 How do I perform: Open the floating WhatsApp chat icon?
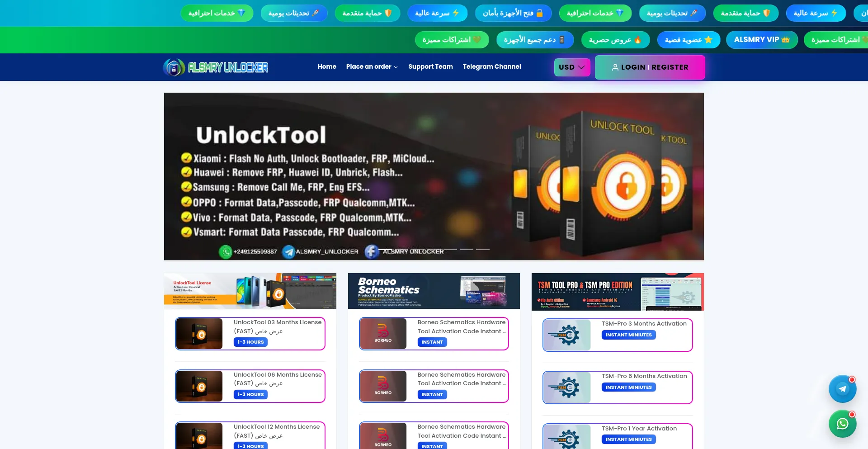[x=842, y=424]
